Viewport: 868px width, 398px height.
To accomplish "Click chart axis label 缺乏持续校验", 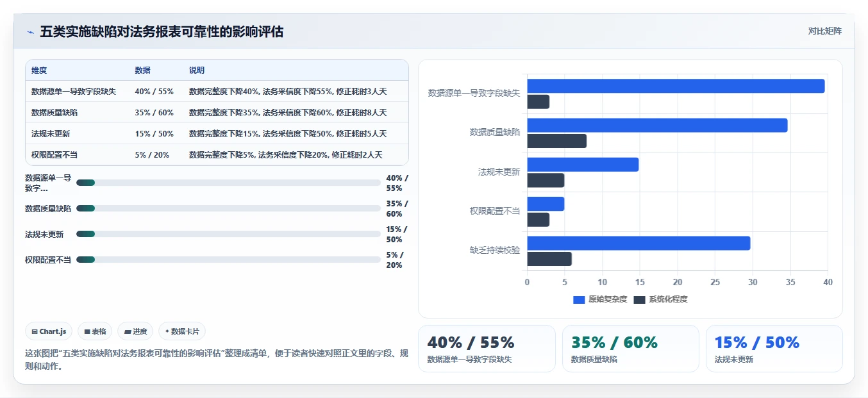I will [x=495, y=250].
